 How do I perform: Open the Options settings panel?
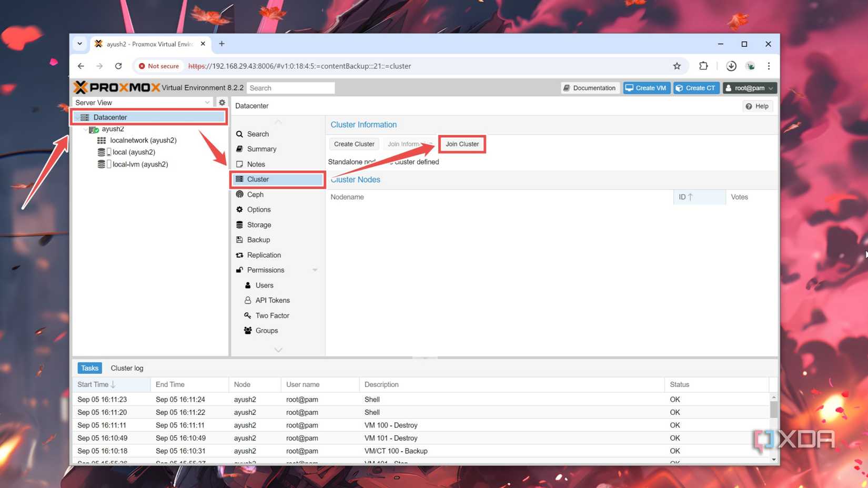pyautogui.click(x=258, y=209)
